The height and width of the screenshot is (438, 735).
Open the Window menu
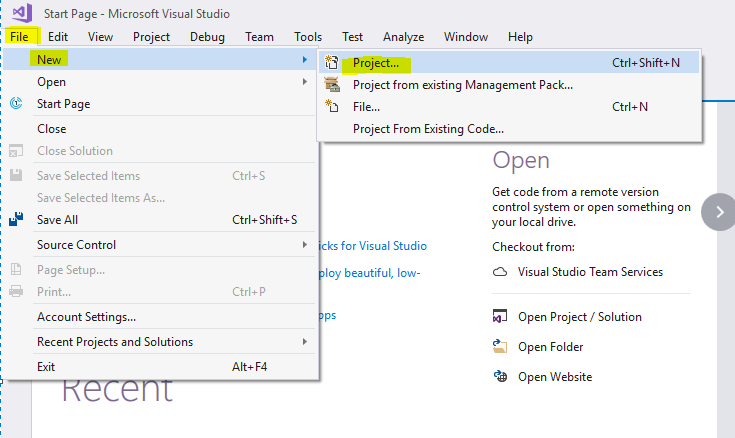point(465,37)
